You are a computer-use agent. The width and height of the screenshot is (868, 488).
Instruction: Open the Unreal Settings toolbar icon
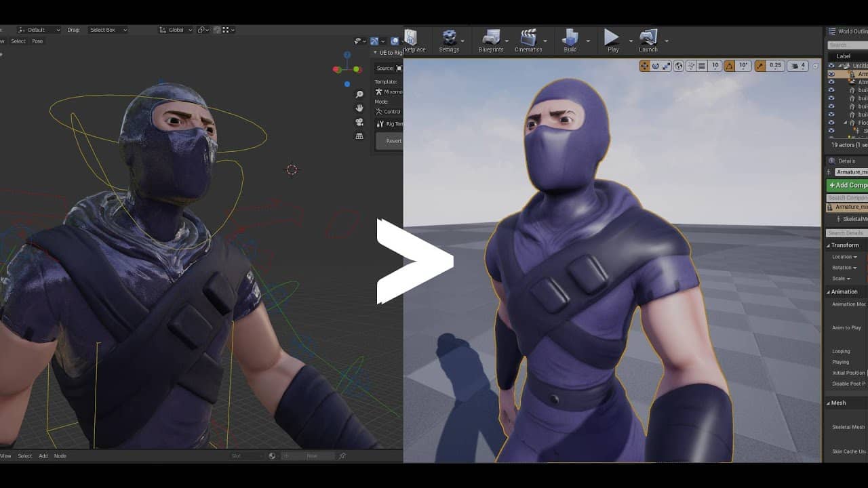[449, 39]
